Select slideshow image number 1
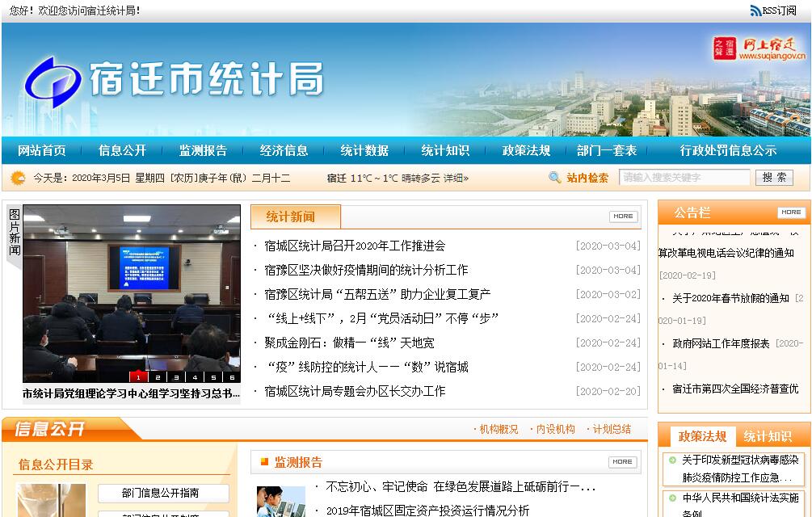The height and width of the screenshot is (517, 812). (139, 376)
